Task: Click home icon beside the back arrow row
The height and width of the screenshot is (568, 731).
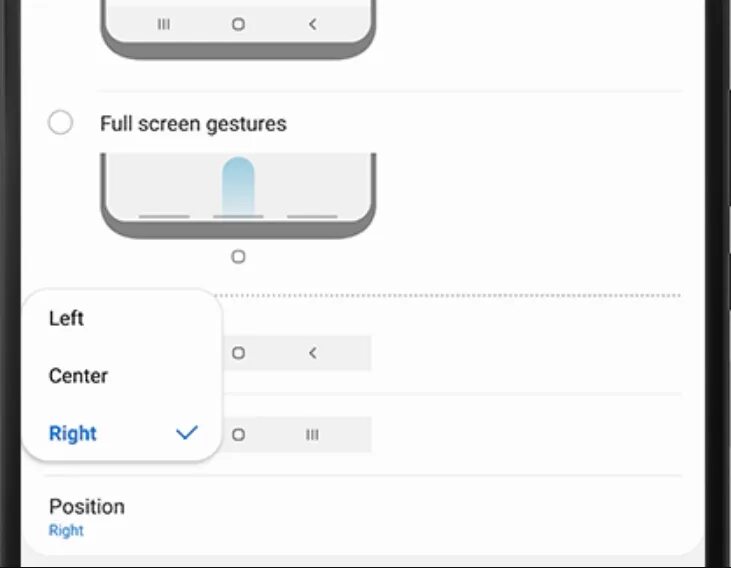Action: (238, 353)
